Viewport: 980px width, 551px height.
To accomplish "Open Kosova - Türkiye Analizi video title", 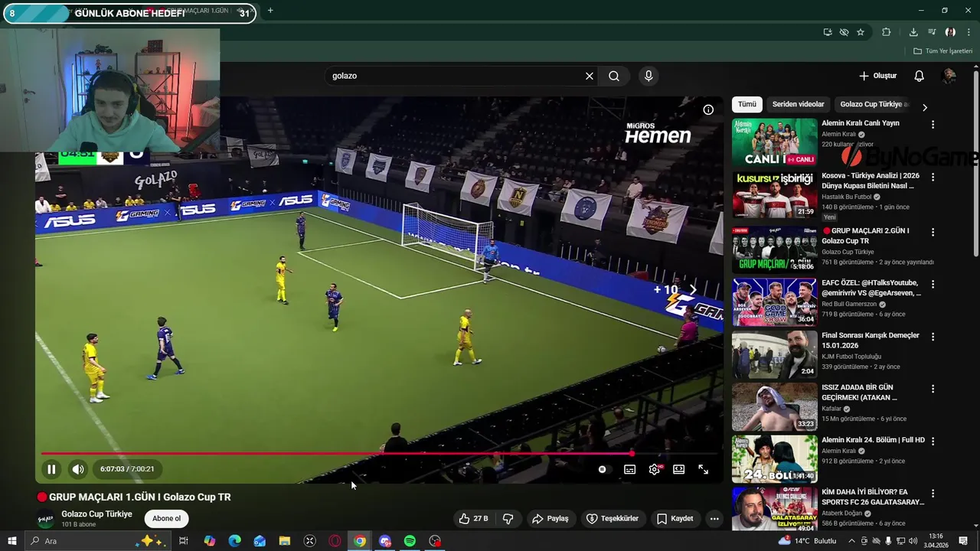I will tap(871, 181).
